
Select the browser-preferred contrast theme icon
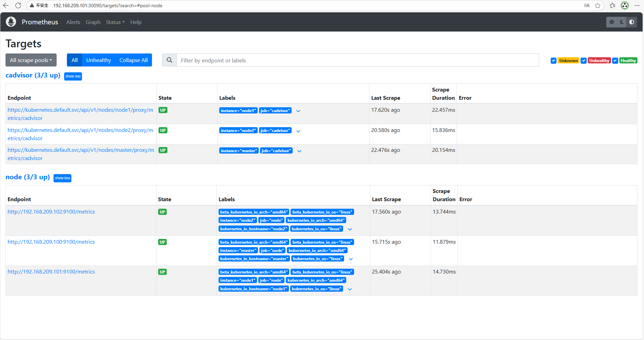click(x=632, y=22)
